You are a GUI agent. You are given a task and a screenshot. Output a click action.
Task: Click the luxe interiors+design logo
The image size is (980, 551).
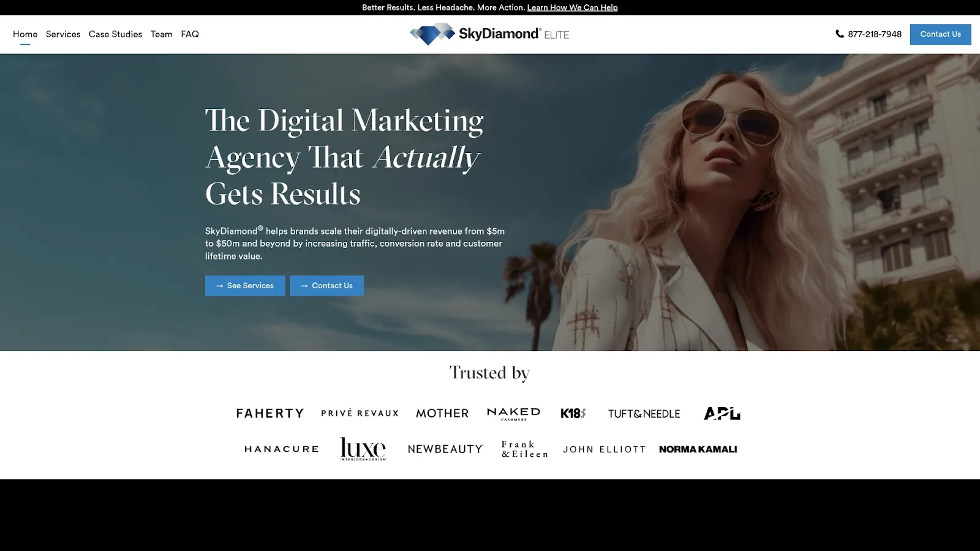click(x=363, y=449)
